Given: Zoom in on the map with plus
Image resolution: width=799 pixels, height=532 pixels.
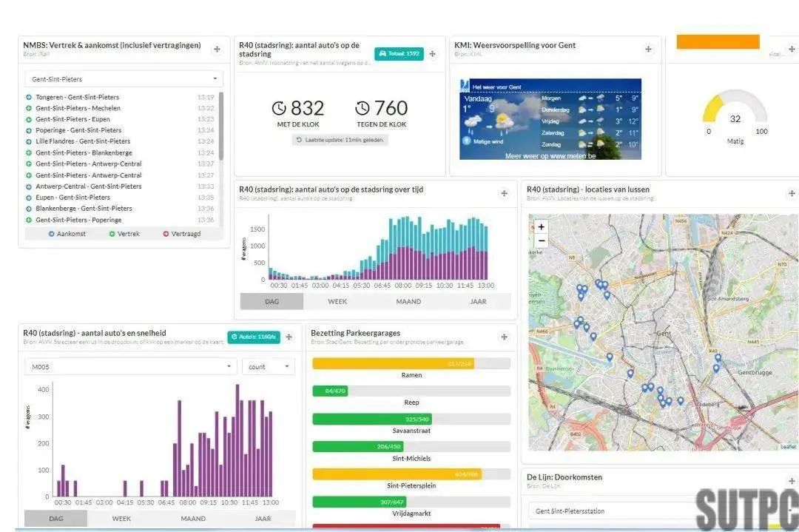Looking at the screenshot, I should coord(541,226).
